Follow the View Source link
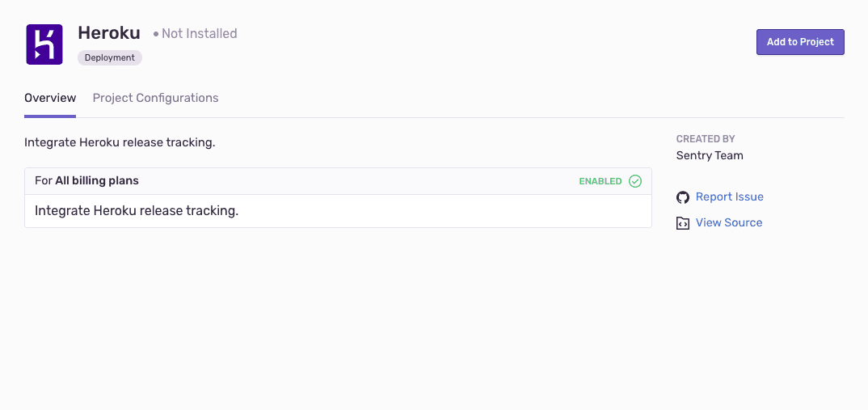This screenshot has height=410, width=868. pos(728,222)
